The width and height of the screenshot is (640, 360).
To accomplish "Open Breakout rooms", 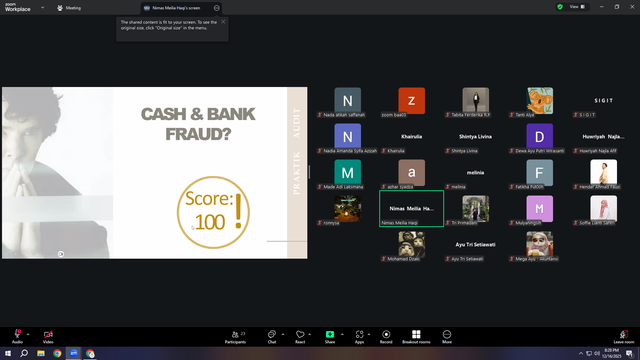I will click(416, 337).
